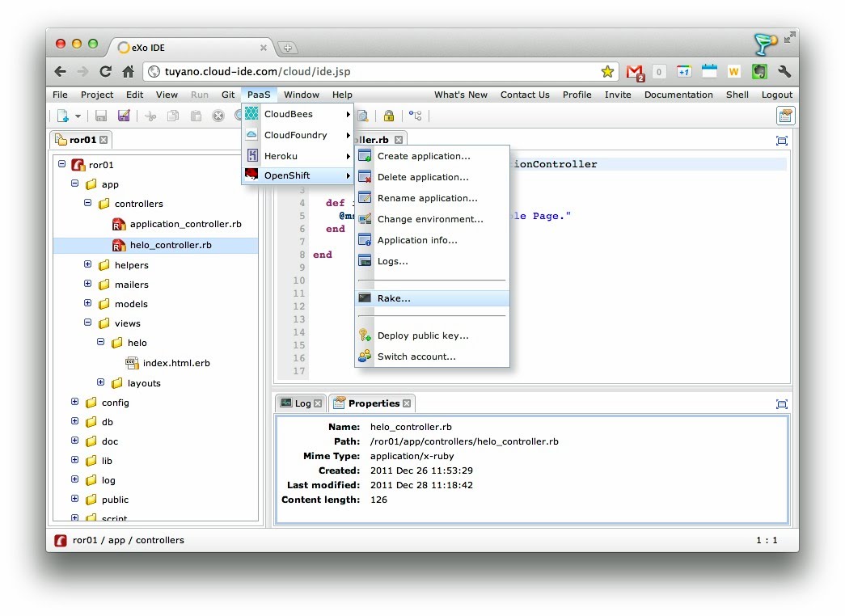Open the CloudBees submenu
845x616 pixels.
298,114
